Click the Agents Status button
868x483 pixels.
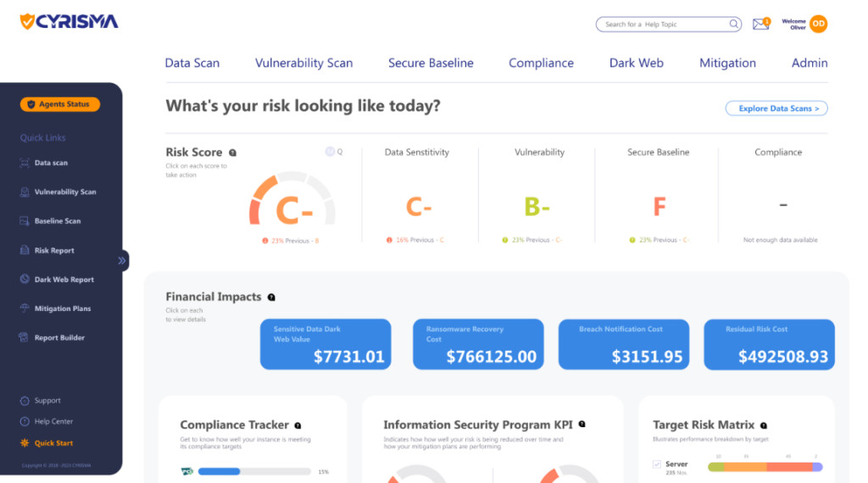(60, 104)
